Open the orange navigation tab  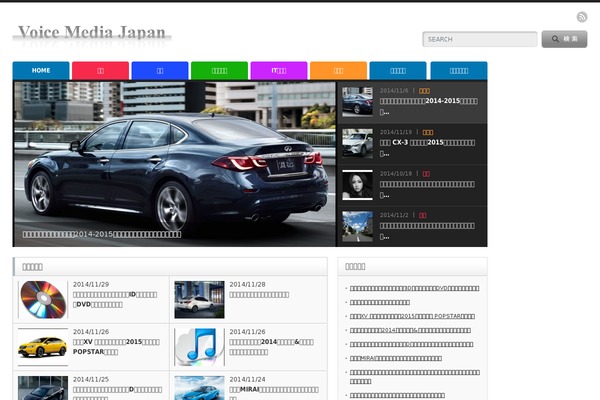(338, 70)
